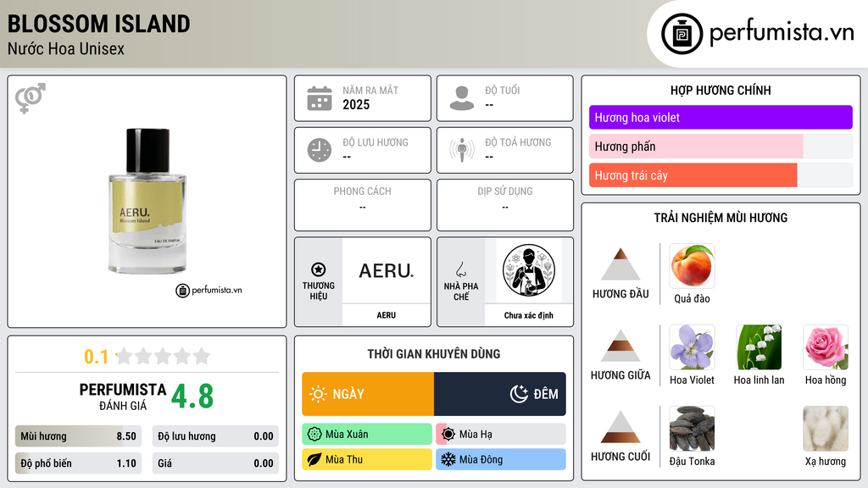Screen dimensions: 868x488
Task: Click the perfumista.vn site name
Action: click(x=782, y=32)
